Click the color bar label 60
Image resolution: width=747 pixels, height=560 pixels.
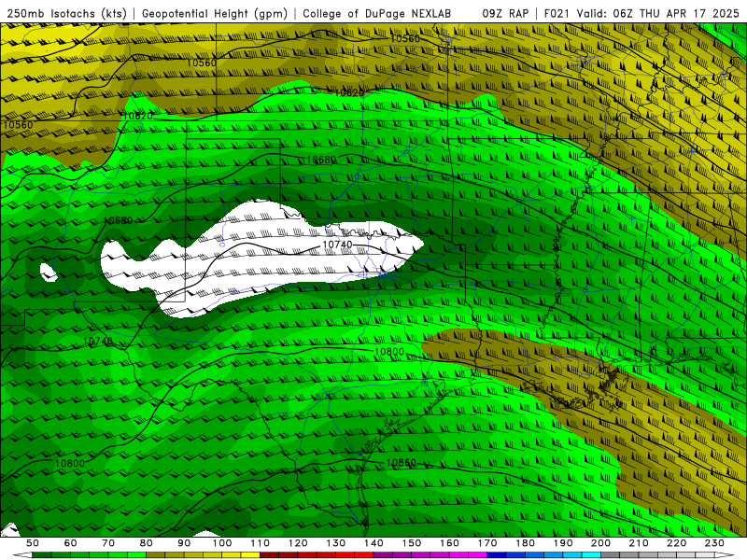click(71, 543)
